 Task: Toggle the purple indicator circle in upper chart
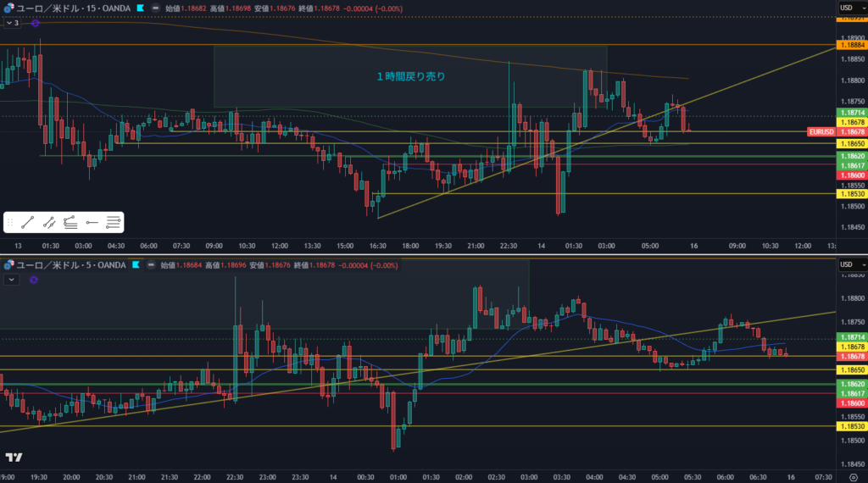(x=35, y=23)
